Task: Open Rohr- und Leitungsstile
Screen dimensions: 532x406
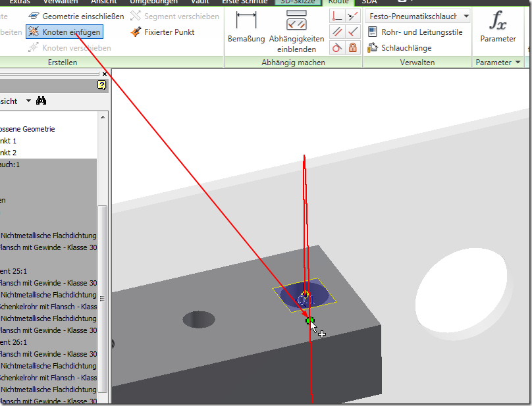Action: pos(415,32)
